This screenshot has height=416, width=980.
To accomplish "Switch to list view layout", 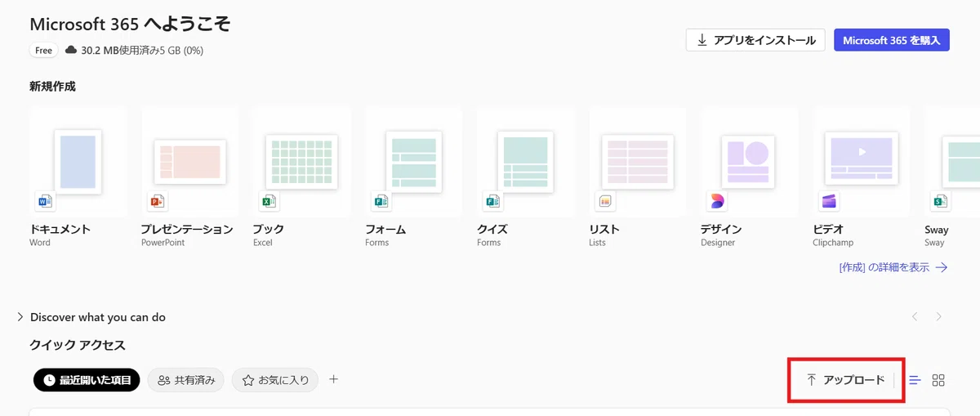I will (x=915, y=380).
